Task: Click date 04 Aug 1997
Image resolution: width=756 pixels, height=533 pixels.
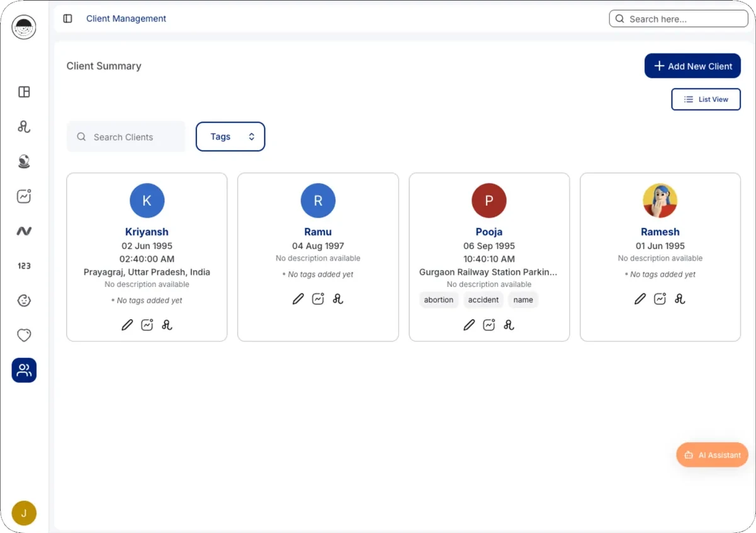Action: point(318,246)
